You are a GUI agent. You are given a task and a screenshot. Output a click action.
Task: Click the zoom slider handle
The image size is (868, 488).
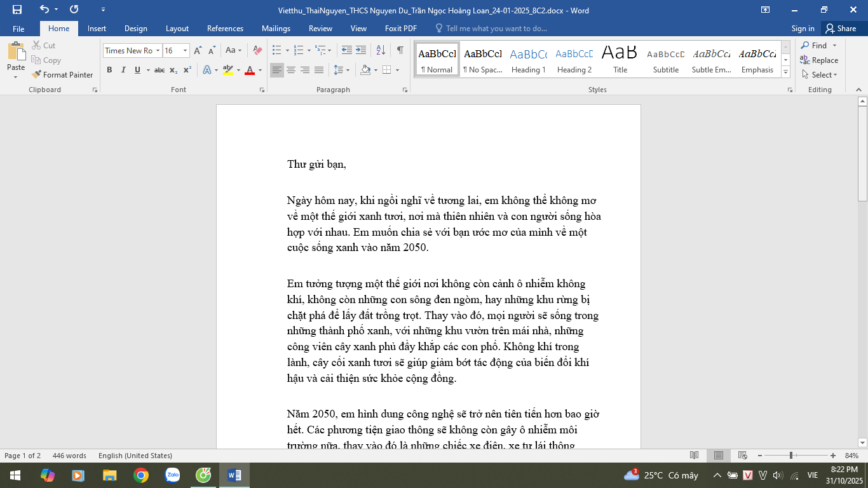(x=791, y=456)
